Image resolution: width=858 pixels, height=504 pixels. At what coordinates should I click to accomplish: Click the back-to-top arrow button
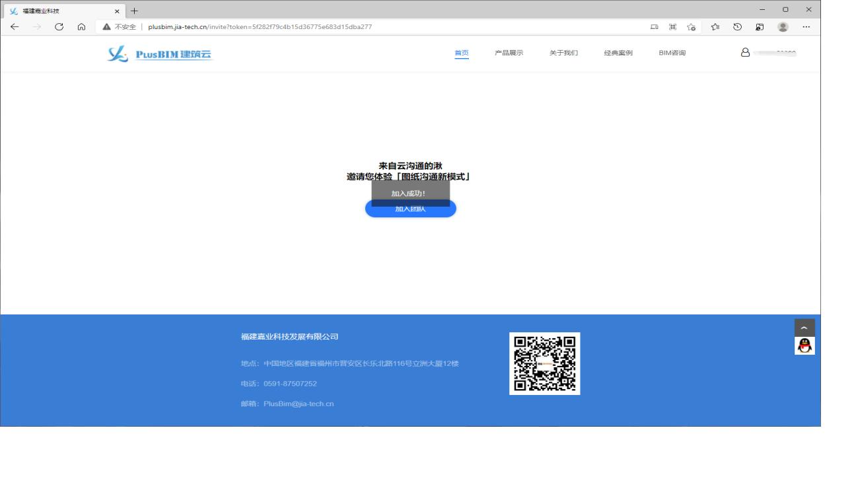point(804,328)
